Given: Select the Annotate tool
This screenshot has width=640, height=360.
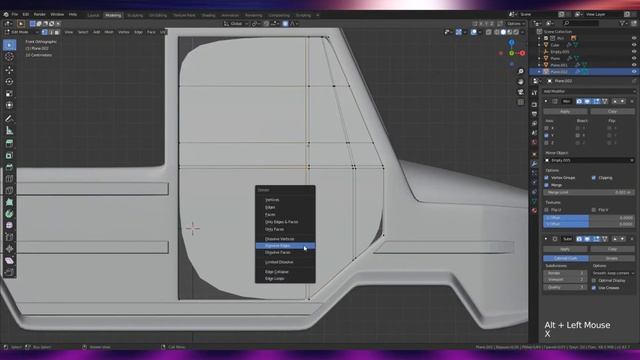Looking at the screenshot, I should click(9, 118).
